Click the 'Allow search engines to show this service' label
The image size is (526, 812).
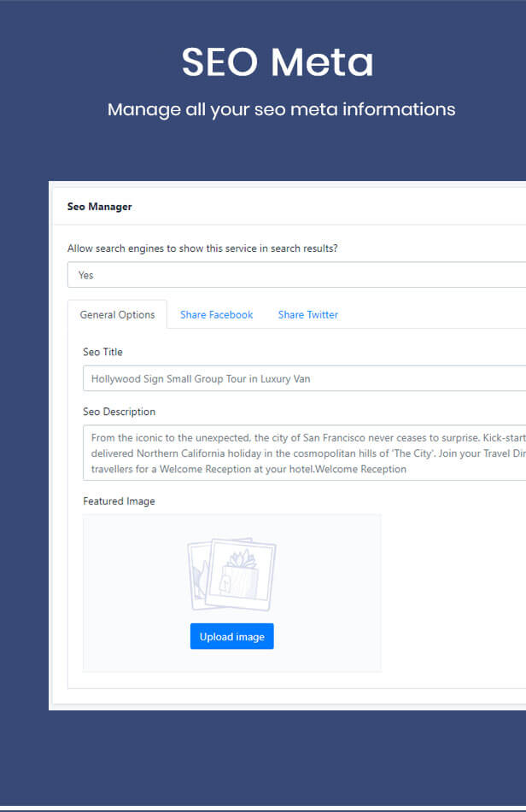(x=202, y=248)
